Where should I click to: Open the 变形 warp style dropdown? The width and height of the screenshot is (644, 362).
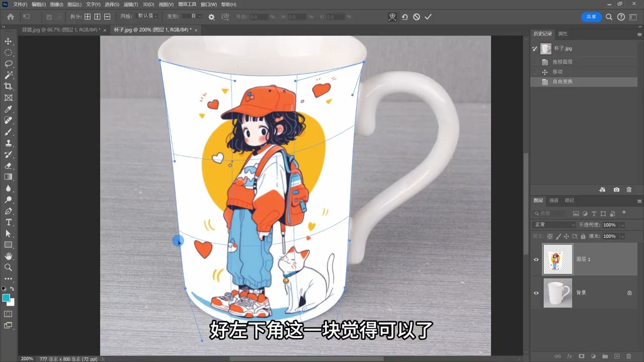point(192,16)
